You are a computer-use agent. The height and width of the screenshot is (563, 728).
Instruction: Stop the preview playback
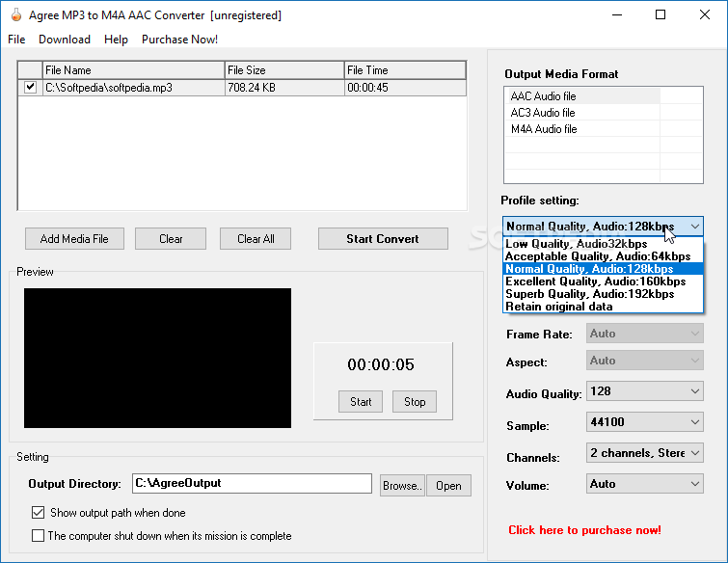415,401
